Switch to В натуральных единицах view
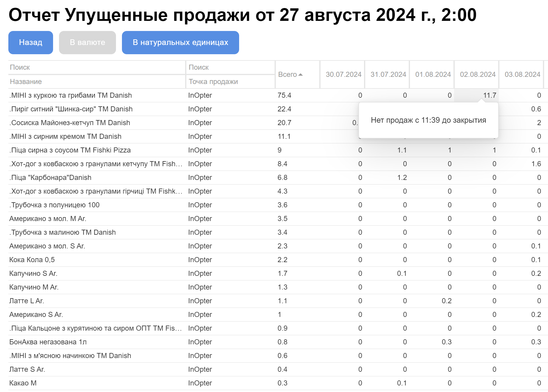548x392 pixels. click(x=180, y=43)
